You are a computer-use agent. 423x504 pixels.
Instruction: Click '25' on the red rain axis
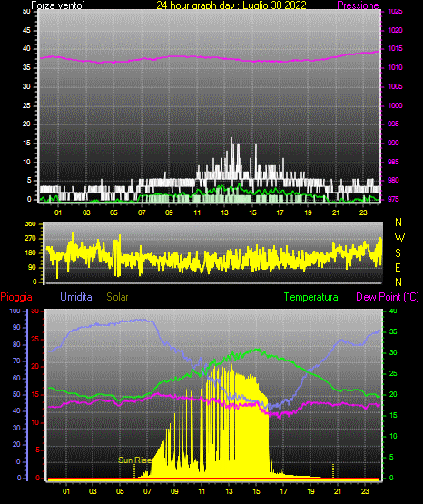tap(35, 339)
